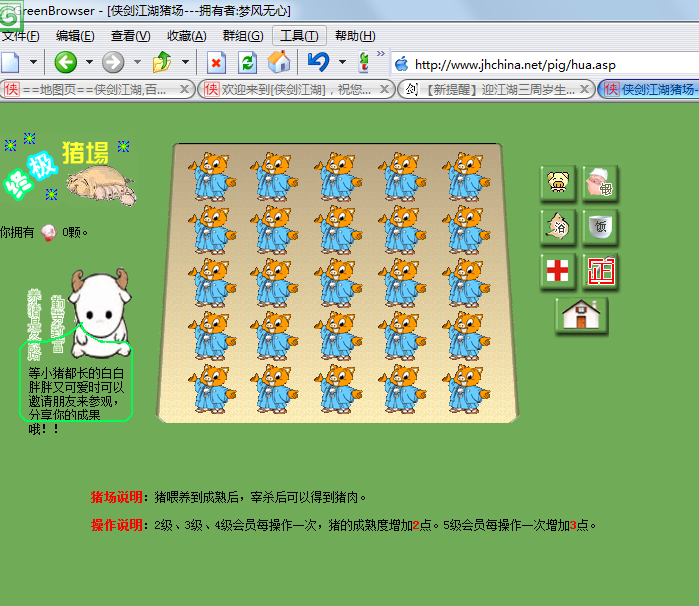
Task: Click the sleeping pig 终极猪場 logo
Action: click(69, 169)
